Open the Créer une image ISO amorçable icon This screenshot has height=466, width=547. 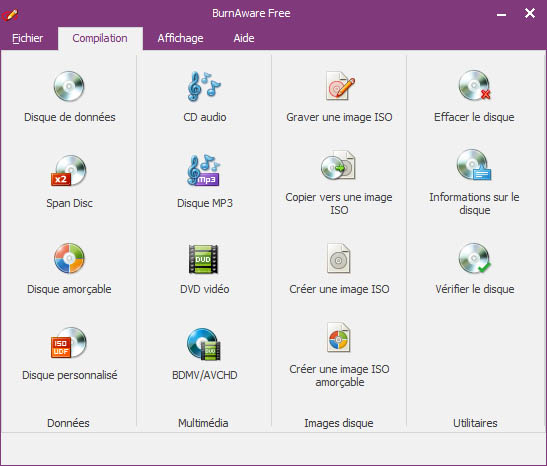coord(338,338)
